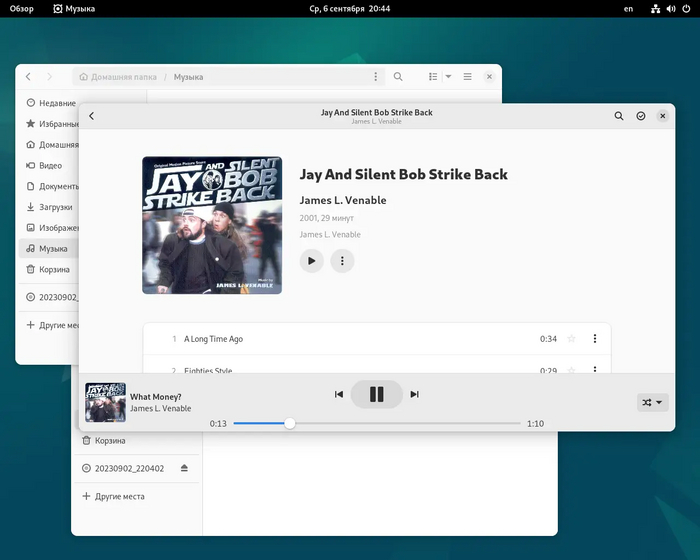Open Домашняя папка in the Files sidebar
Screen dimensions: 700x560
(x=51, y=145)
